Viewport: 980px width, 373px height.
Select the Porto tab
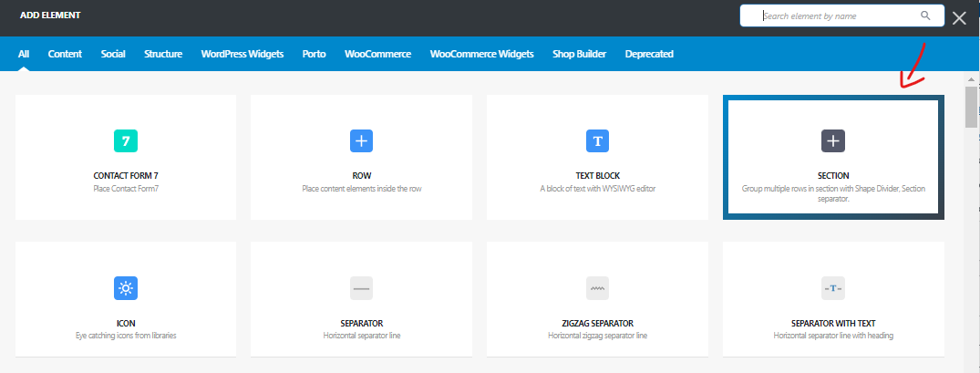314,54
